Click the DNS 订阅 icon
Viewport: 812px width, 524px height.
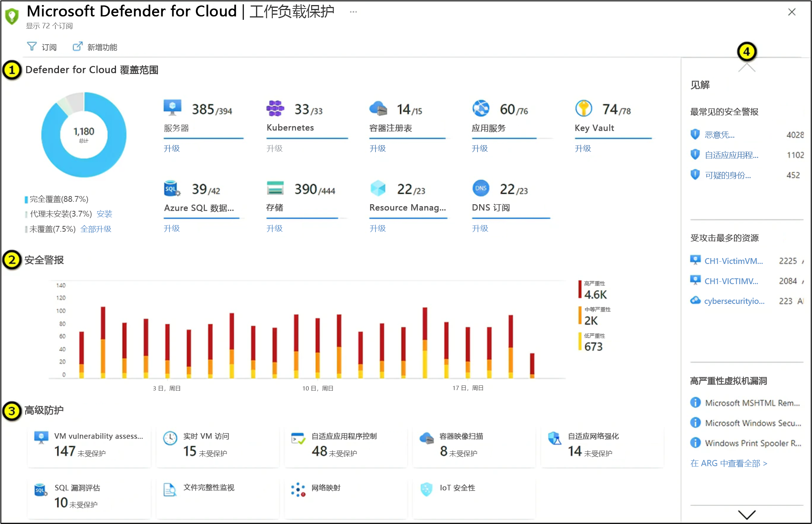click(x=481, y=188)
